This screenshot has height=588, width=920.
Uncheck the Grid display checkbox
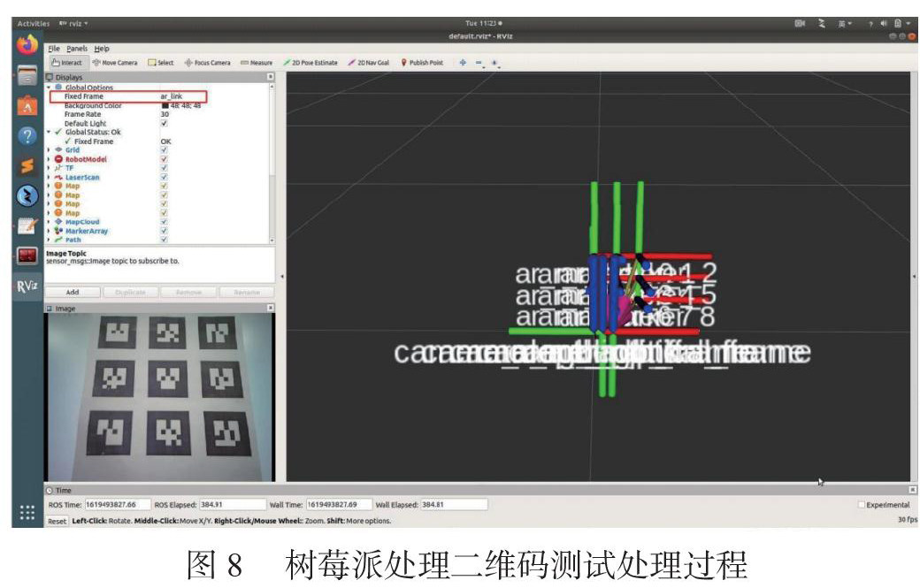pos(165,150)
